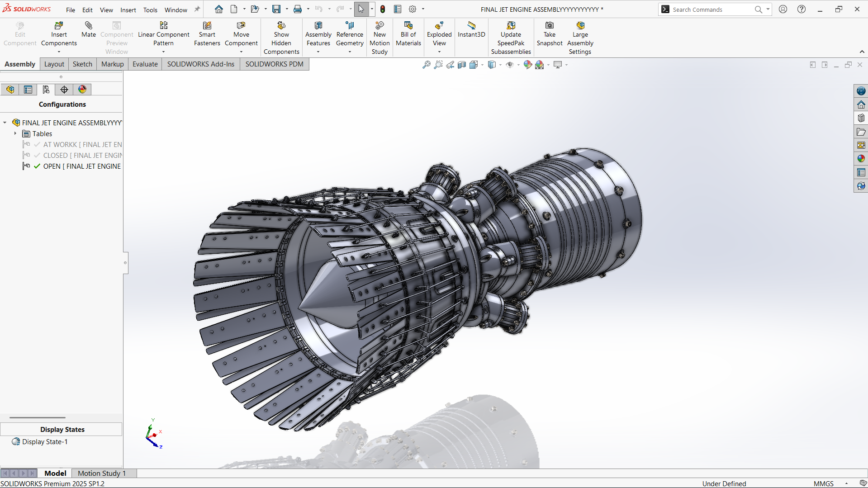Switch to Motion Study 1 tab
The width and height of the screenshot is (868, 488).
coord(101,473)
